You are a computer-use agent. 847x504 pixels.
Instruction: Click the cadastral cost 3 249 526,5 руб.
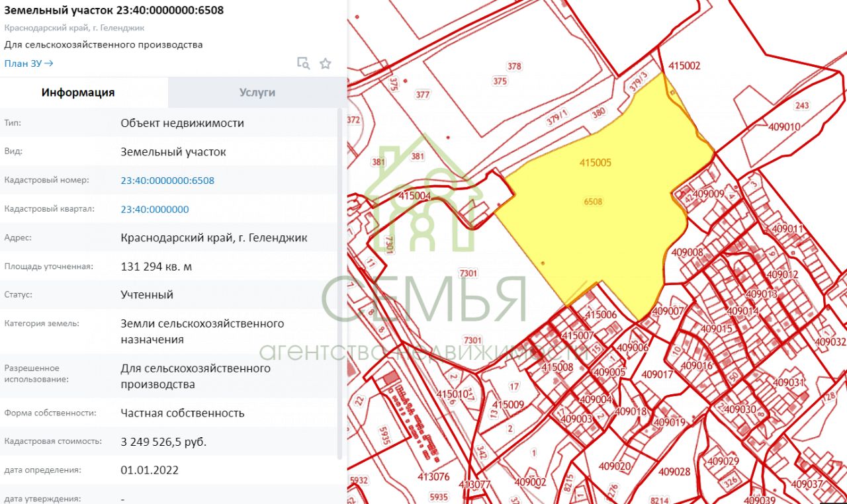click(163, 442)
